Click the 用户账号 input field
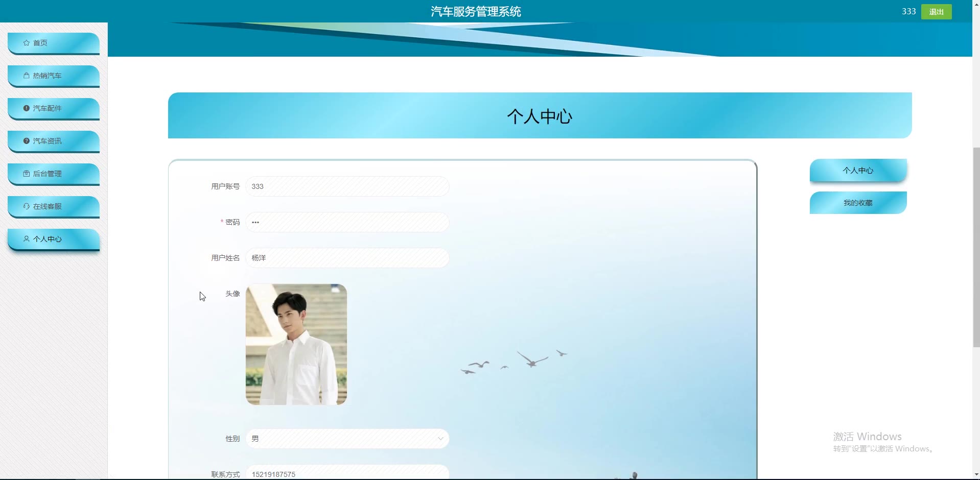This screenshot has height=480, width=980. click(347, 186)
